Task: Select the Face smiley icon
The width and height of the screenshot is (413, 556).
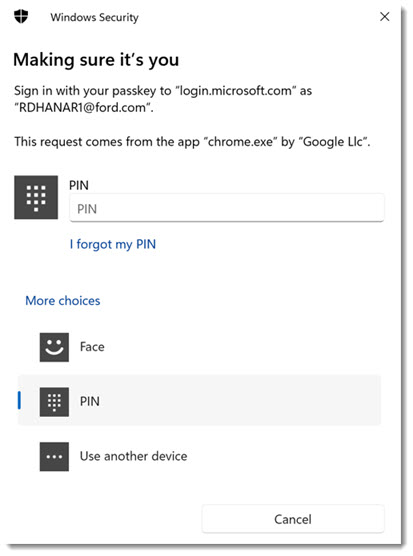Action: pos(54,347)
